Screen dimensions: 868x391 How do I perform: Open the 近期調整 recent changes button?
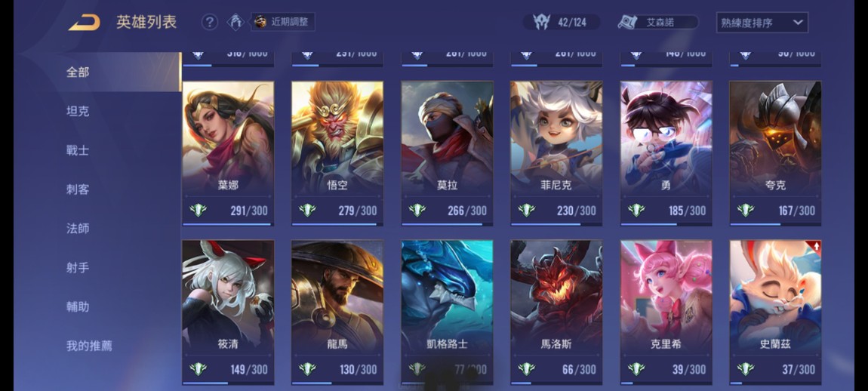284,22
